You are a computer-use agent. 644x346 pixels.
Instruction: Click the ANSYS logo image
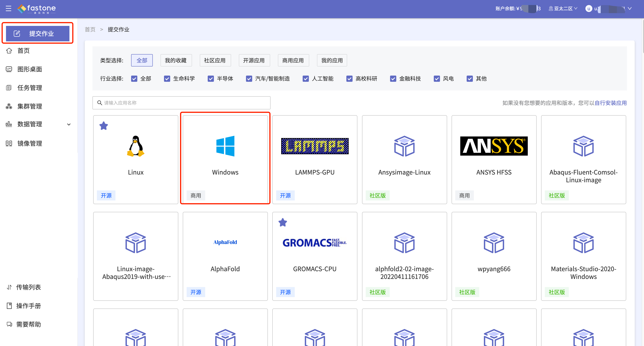pos(494,146)
